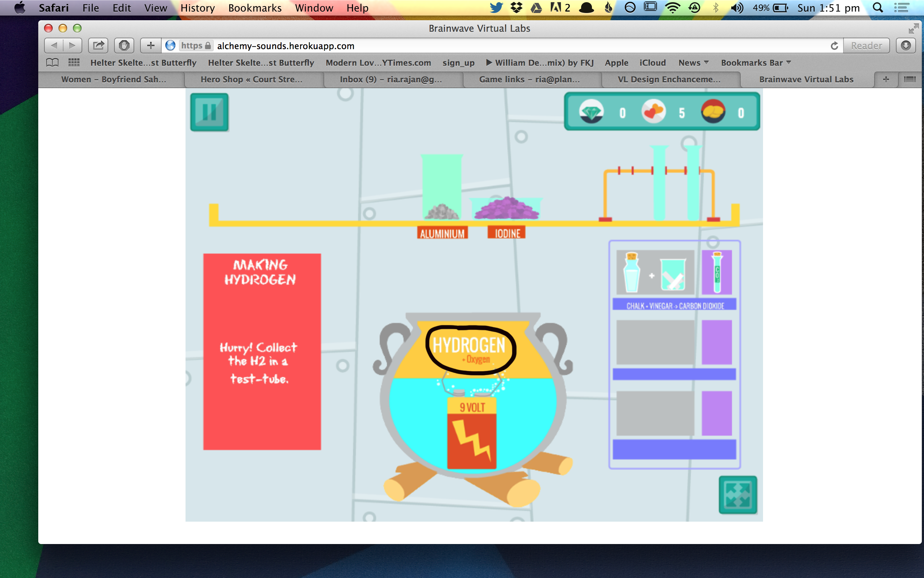The height and width of the screenshot is (578, 924).
Task: Click the Dropbox menu bar icon
Action: tap(516, 8)
